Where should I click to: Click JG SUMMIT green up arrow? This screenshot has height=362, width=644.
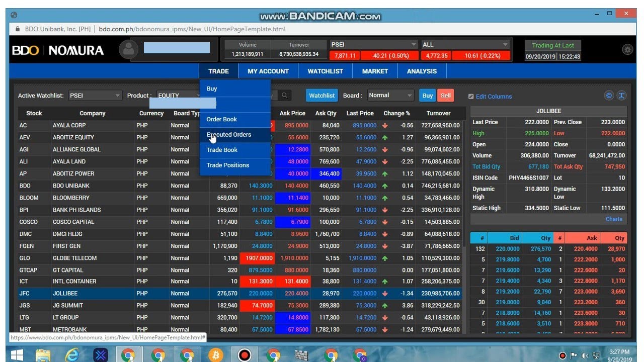(x=385, y=306)
